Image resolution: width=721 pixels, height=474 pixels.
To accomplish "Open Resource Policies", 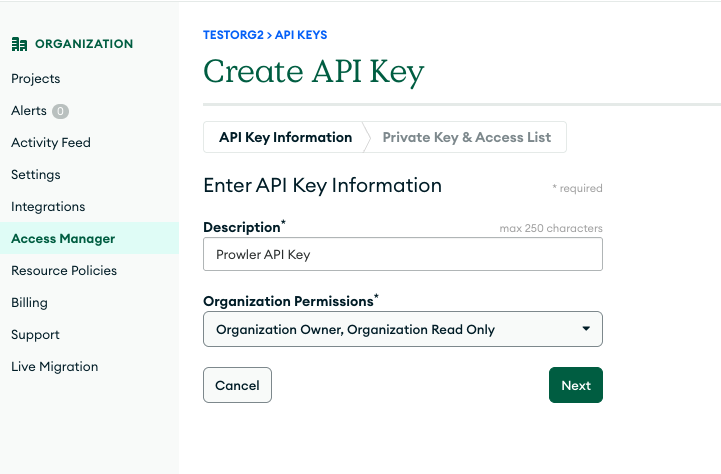I will click(64, 270).
